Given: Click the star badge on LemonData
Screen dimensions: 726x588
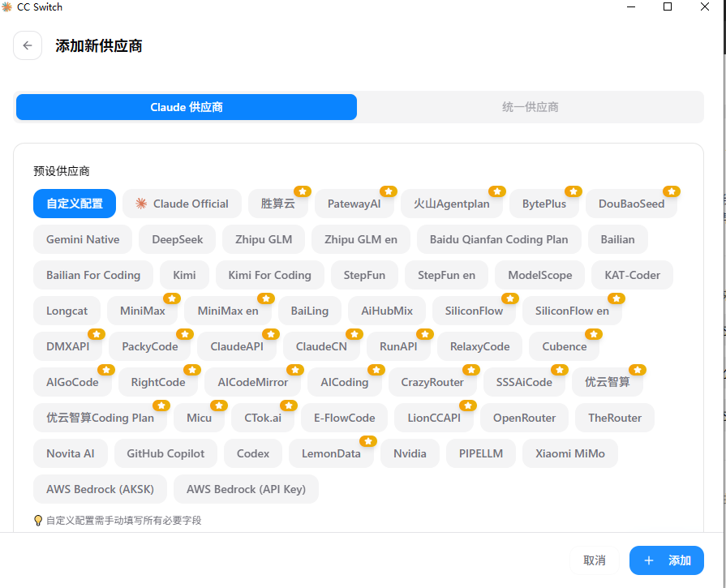Looking at the screenshot, I should (368, 440).
